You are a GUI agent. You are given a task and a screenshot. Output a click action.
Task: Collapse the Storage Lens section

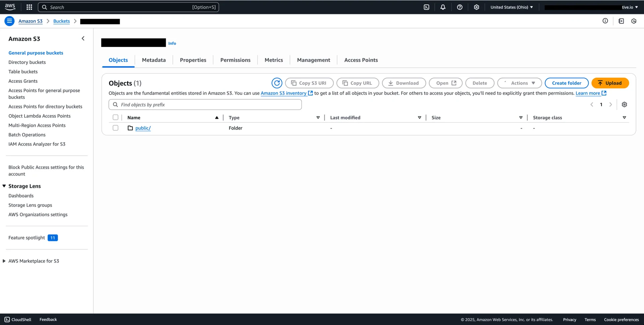pyautogui.click(x=4, y=186)
